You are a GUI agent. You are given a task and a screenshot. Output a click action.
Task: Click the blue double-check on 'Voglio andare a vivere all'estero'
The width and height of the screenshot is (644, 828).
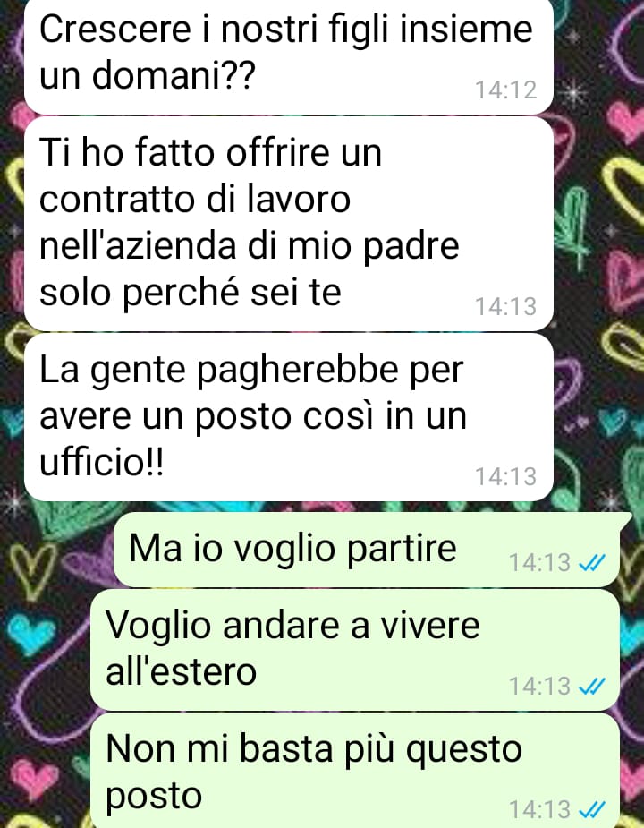tap(592, 687)
